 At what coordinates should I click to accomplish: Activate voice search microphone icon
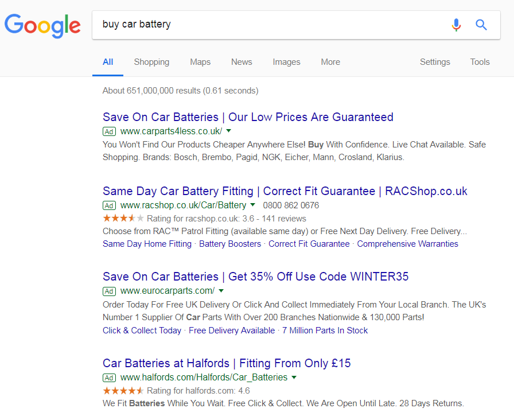[x=456, y=25]
